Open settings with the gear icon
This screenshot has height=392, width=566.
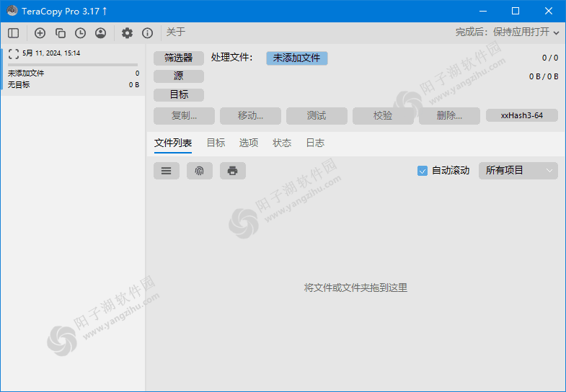[x=127, y=33]
